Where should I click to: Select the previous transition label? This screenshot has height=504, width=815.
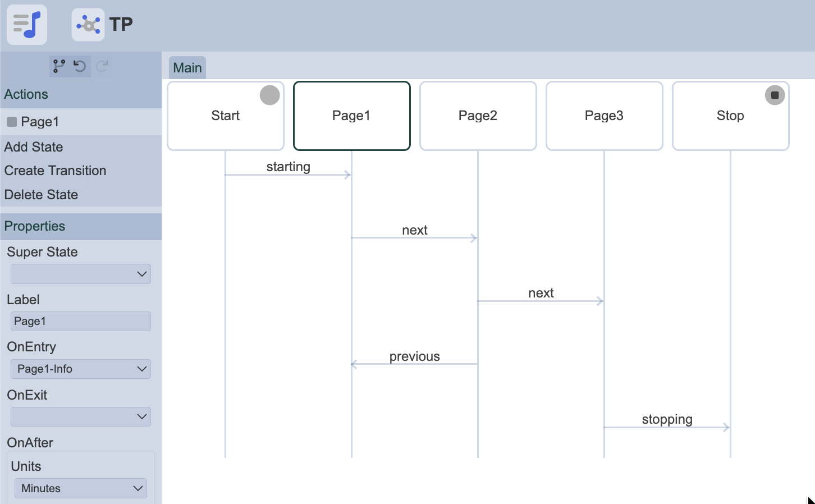pos(414,356)
